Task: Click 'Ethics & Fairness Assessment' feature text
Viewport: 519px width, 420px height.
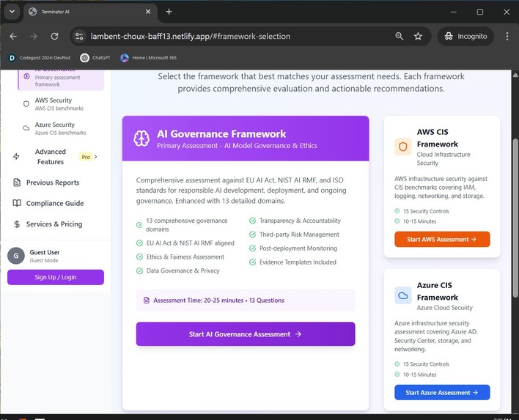Action: [x=185, y=257]
